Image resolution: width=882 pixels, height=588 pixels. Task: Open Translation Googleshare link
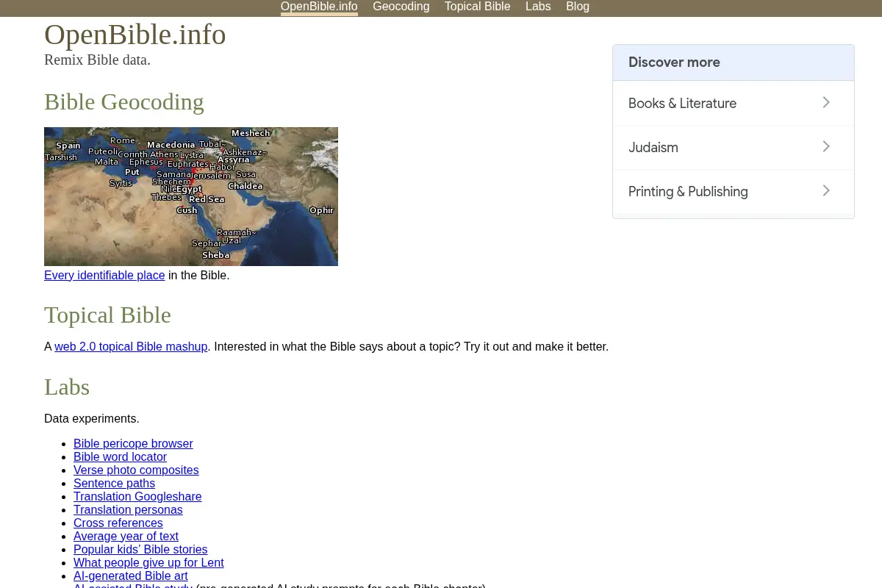(137, 496)
